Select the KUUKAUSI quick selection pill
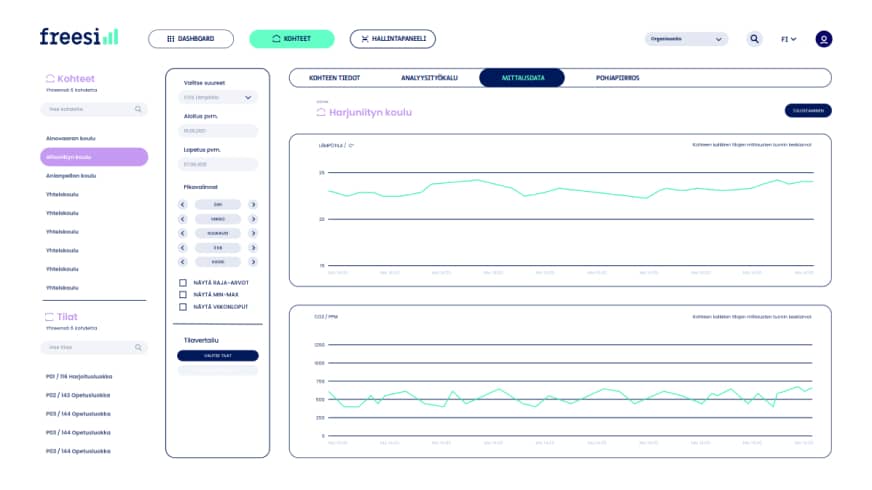 pyautogui.click(x=217, y=234)
